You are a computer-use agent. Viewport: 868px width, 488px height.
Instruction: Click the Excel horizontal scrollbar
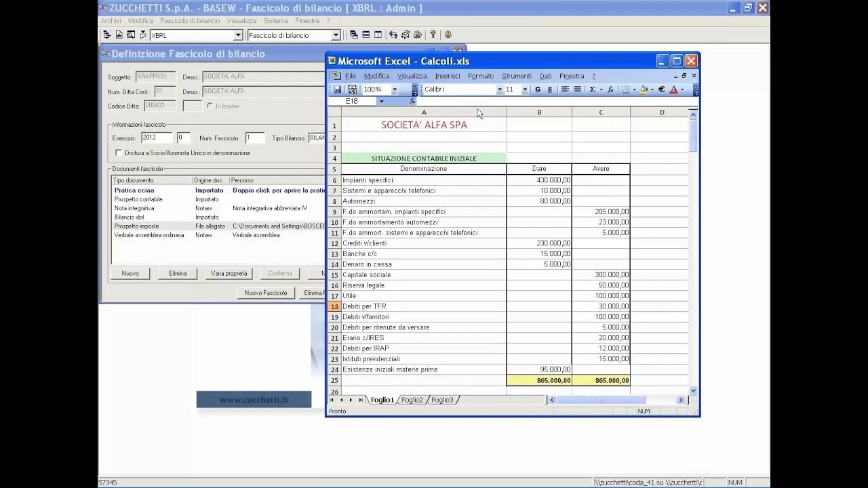[617, 400]
